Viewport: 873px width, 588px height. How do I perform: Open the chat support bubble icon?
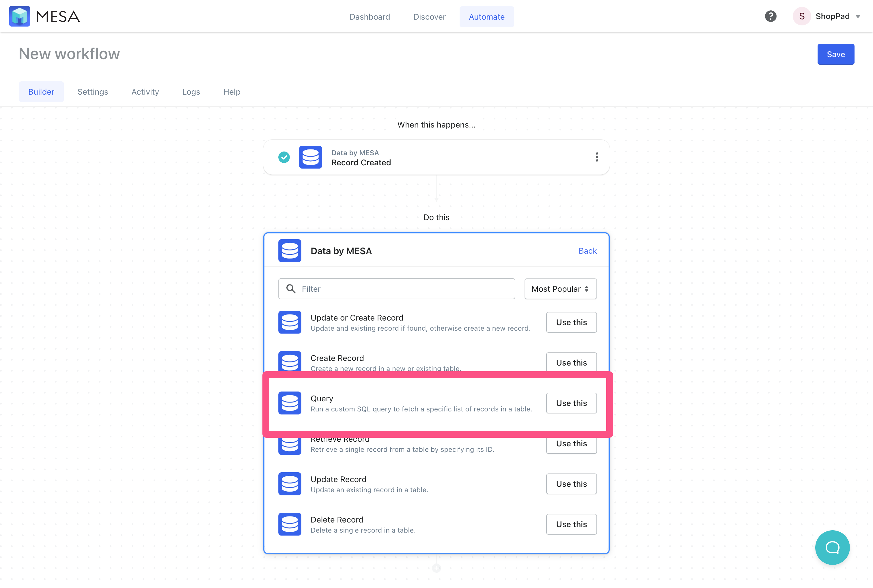832,548
